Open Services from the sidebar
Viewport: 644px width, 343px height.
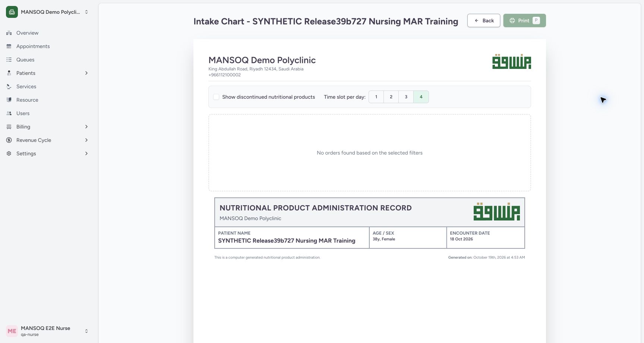click(48, 86)
